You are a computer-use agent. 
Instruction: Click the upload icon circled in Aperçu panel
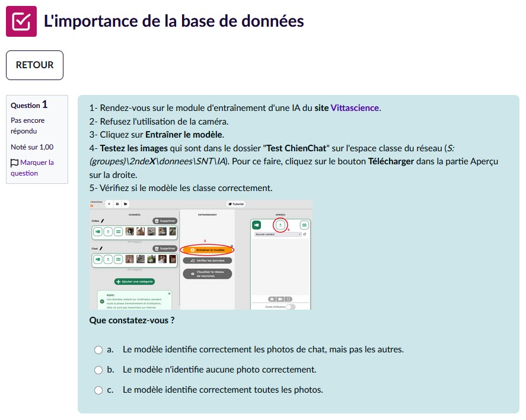280,225
